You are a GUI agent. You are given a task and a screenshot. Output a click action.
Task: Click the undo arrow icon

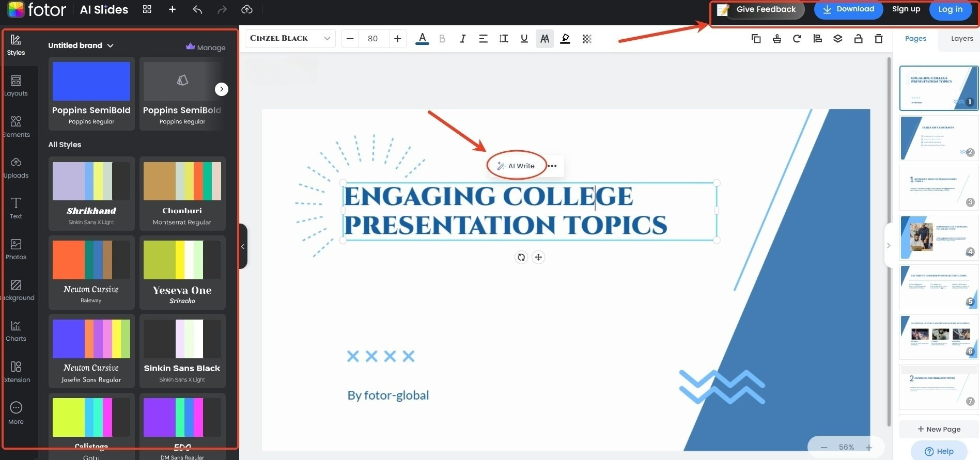tap(197, 9)
